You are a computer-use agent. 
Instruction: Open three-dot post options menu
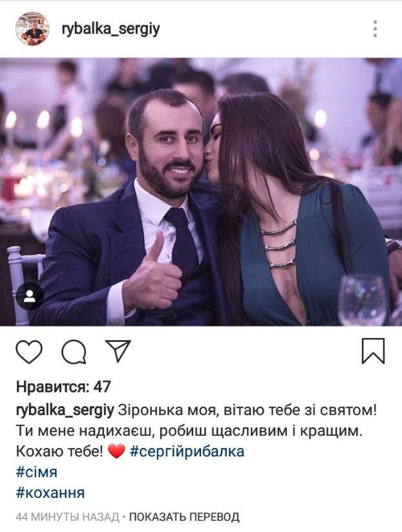375,29
